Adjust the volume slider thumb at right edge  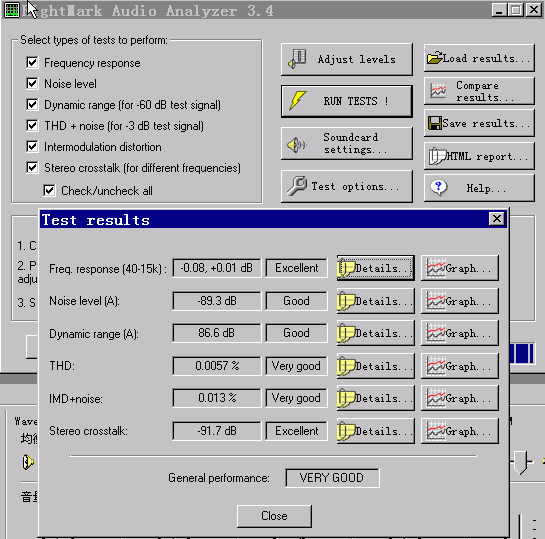(x=521, y=462)
